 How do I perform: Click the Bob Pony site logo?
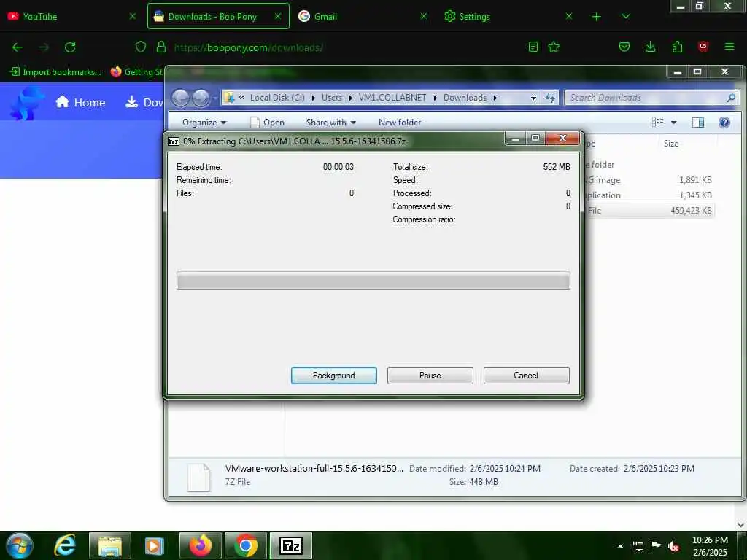click(27, 103)
